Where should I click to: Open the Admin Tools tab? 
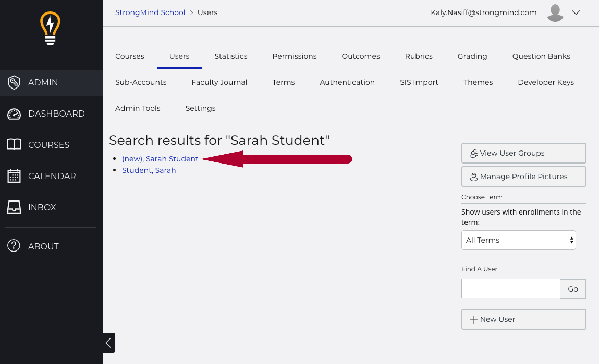(x=138, y=108)
